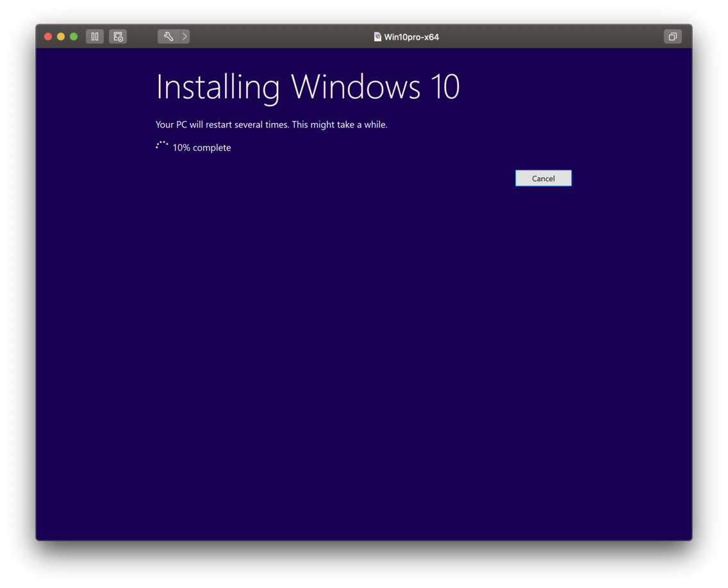Click the restart several times message
The image size is (728, 588).
271,124
